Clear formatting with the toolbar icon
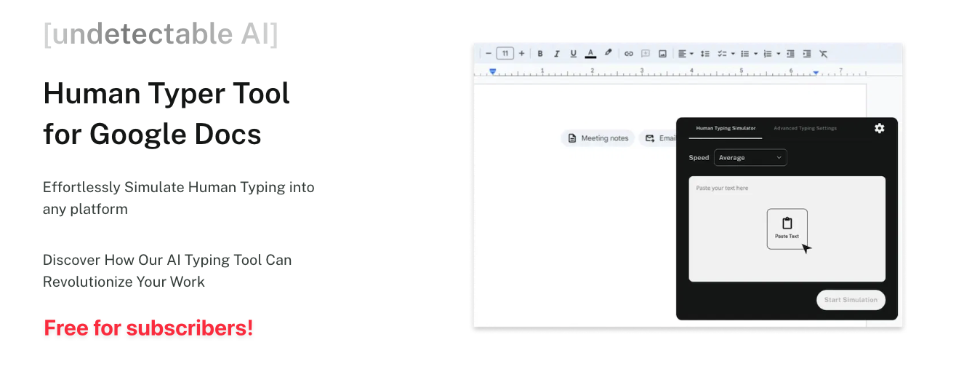 tap(824, 54)
